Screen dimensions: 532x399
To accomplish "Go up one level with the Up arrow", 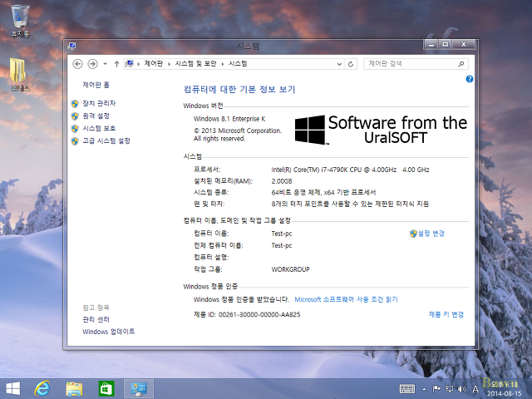I will (x=116, y=64).
